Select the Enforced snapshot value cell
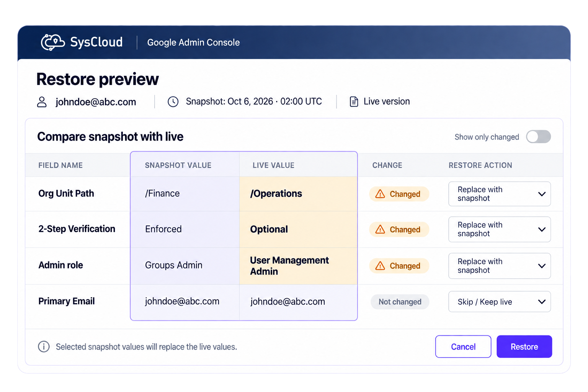The height and width of the screenshot is (392, 588). point(185,229)
